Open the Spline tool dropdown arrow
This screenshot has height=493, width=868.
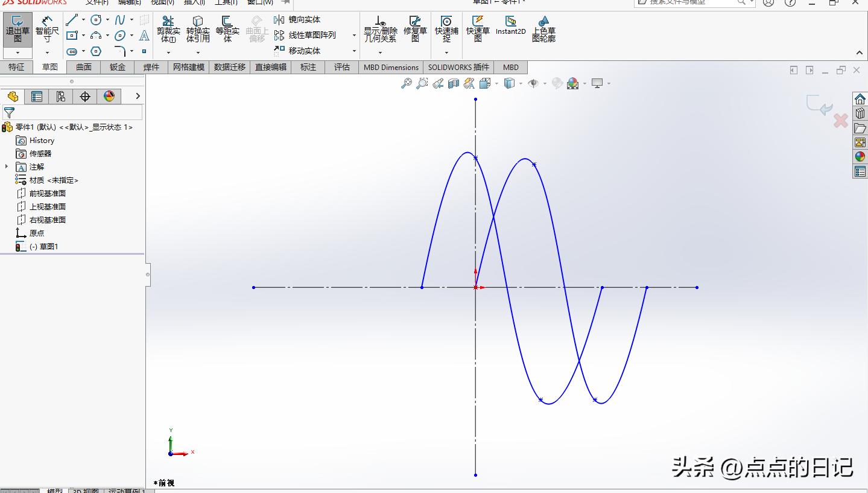[131, 20]
